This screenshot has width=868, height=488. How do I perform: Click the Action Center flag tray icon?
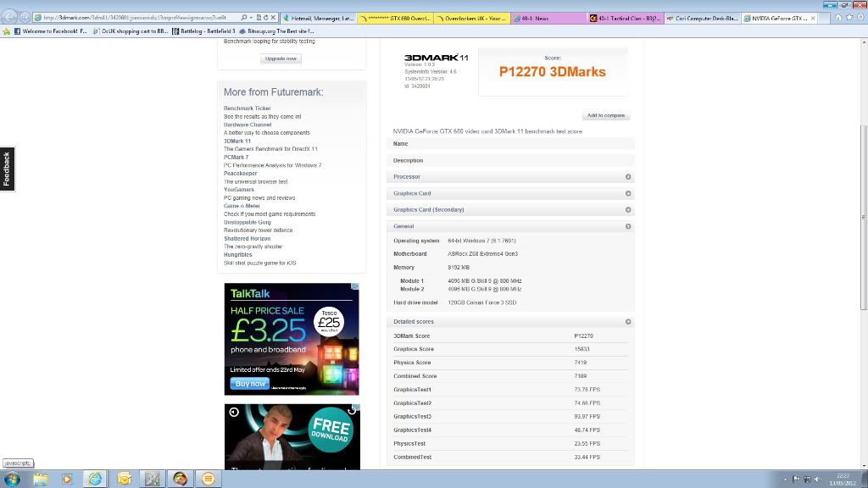[x=796, y=480]
